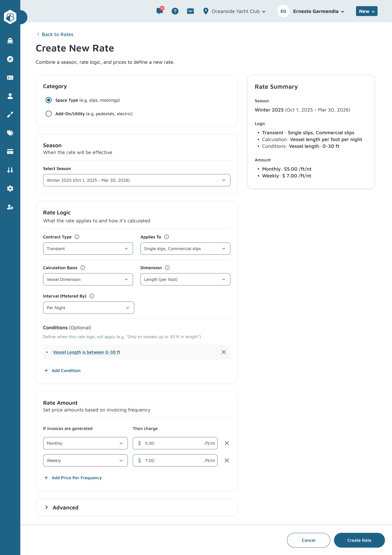Click the Cancel button
Viewport: 392px width, 555px height.
(x=308, y=540)
